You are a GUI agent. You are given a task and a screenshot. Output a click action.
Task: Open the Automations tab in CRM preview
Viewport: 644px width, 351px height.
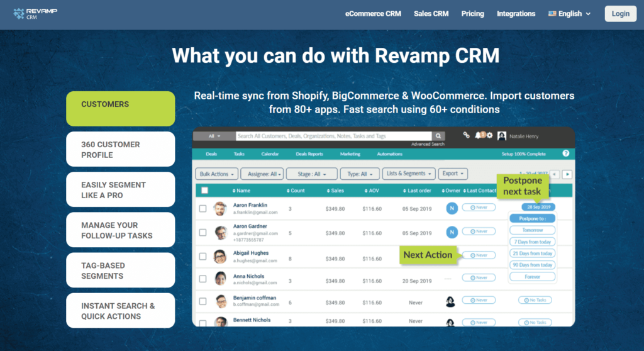(389, 153)
